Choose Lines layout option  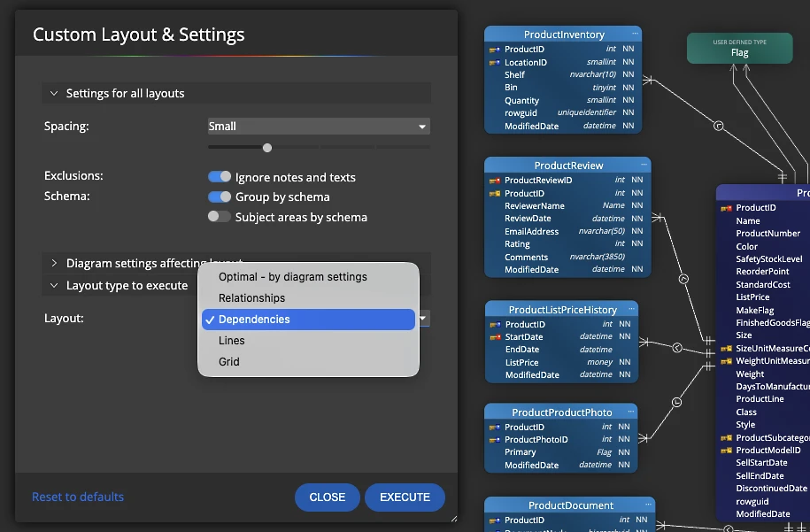click(x=308, y=341)
